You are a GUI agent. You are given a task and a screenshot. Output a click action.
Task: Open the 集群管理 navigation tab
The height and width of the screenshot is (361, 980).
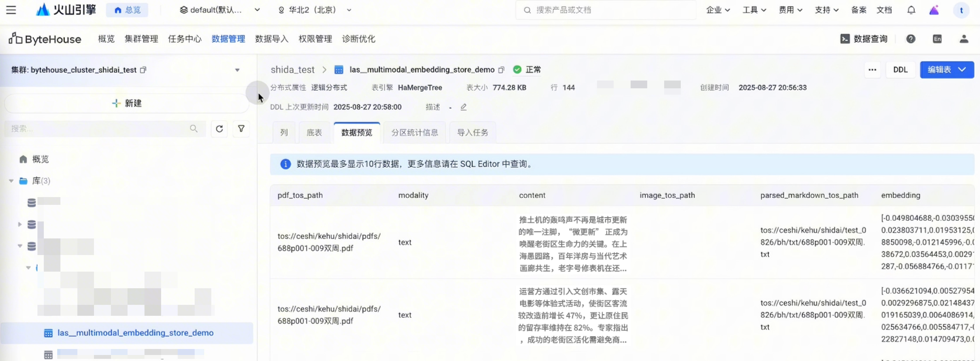click(x=141, y=39)
